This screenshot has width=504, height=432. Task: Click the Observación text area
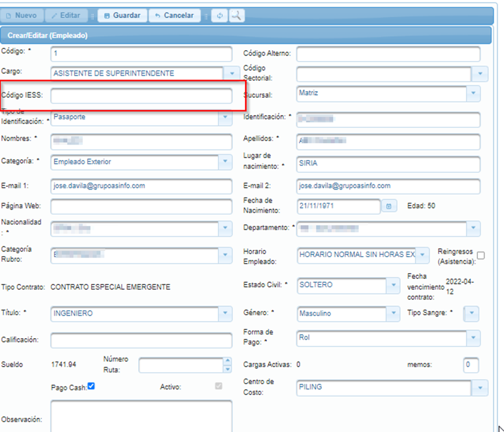coord(141,416)
